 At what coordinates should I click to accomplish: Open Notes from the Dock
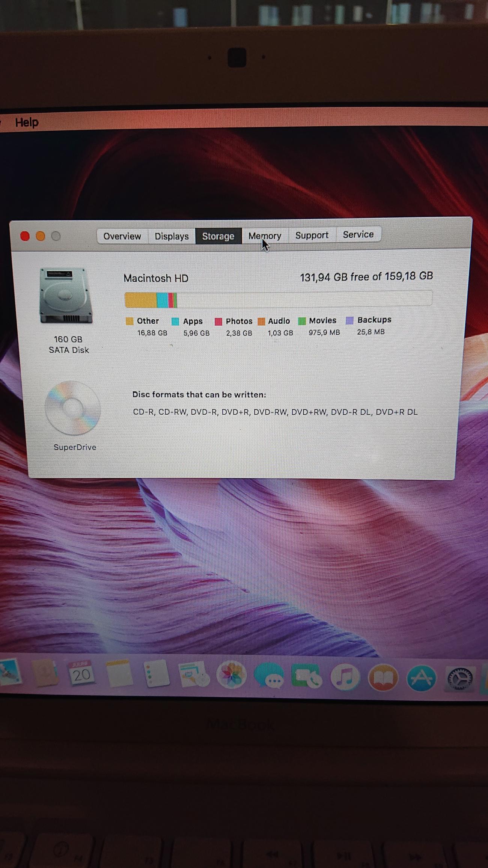(x=119, y=674)
